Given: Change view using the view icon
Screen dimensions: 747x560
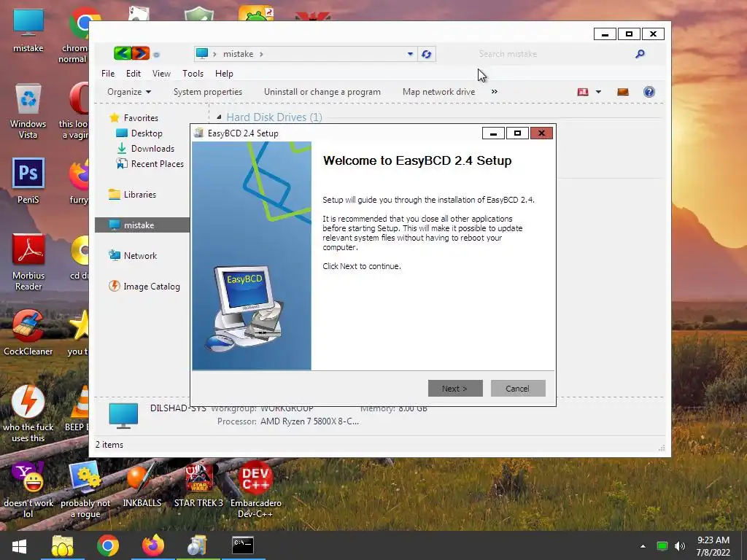Looking at the screenshot, I should [583, 92].
